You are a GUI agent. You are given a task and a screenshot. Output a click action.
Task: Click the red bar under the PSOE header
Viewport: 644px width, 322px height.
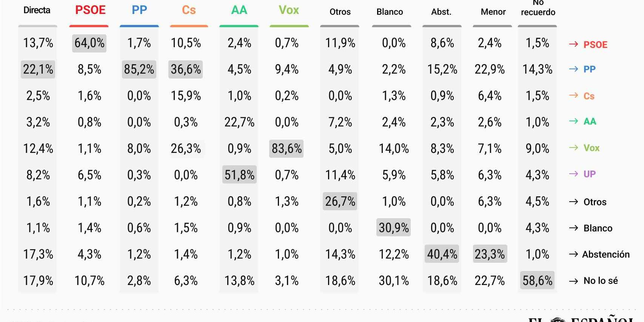coord(89,26)
